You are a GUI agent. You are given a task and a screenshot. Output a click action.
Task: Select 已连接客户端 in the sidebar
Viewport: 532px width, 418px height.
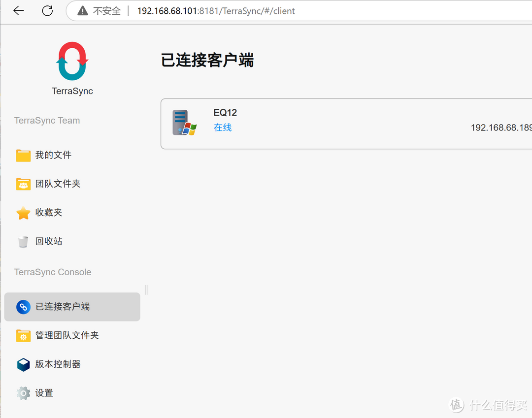point(72,307)
